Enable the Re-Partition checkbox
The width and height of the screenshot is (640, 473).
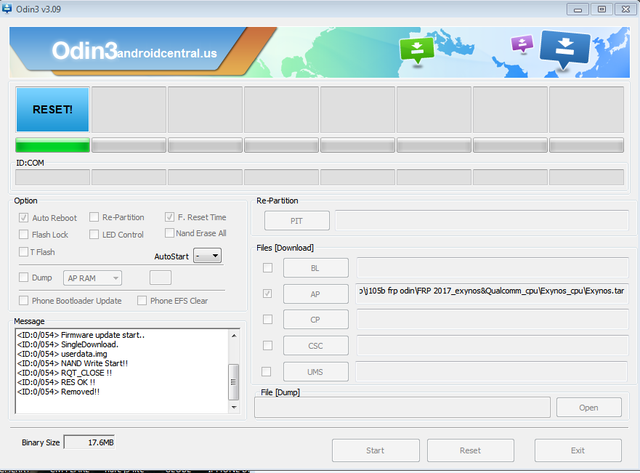[x=94, y=217]
